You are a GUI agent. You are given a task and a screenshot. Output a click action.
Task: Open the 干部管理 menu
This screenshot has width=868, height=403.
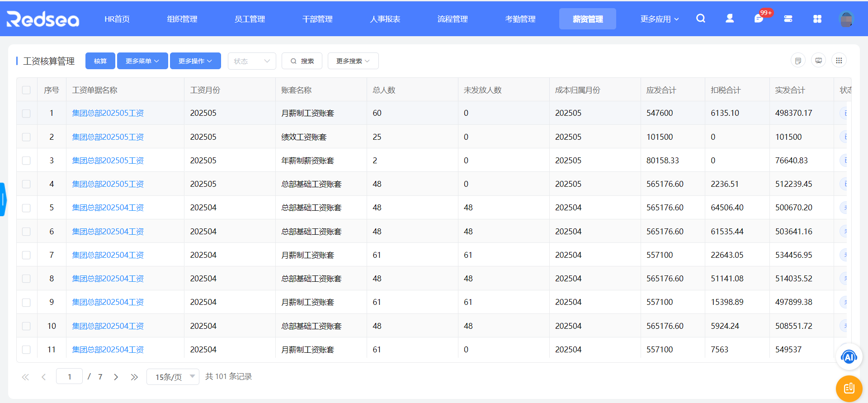[x=317, y=19]
